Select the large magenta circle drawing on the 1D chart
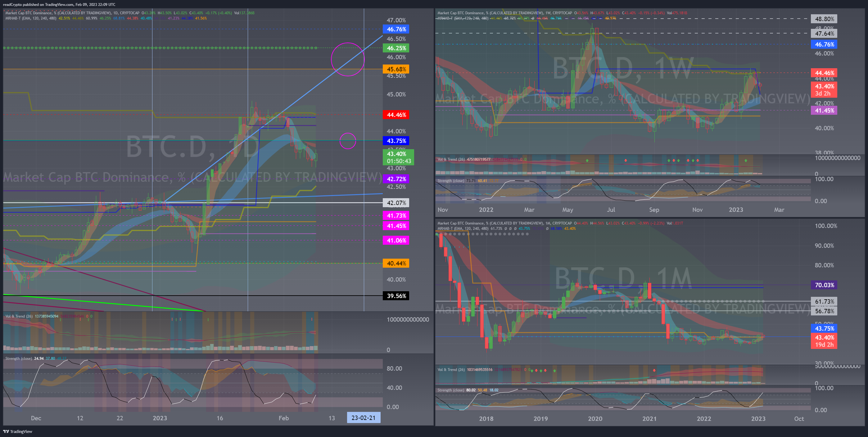Viewport: 868px width, 437px height. (x=347, y=59)
